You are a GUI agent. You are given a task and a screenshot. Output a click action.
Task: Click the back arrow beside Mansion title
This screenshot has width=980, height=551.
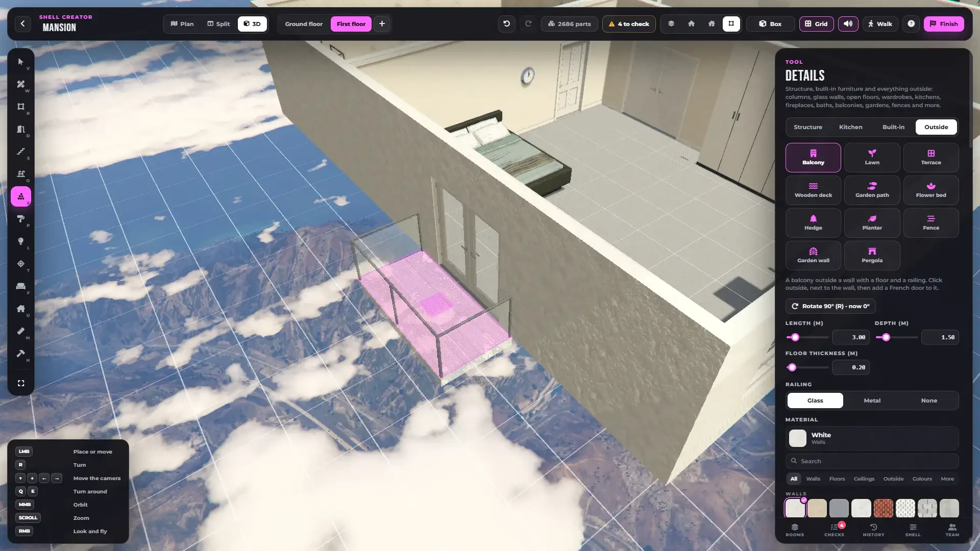point(22,24)
